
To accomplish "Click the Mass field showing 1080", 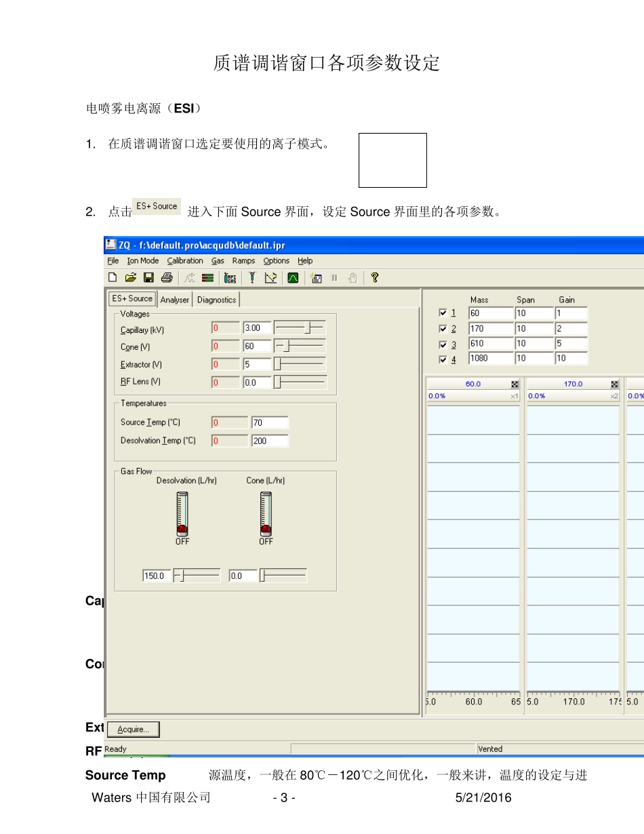I will coord(491,359).
